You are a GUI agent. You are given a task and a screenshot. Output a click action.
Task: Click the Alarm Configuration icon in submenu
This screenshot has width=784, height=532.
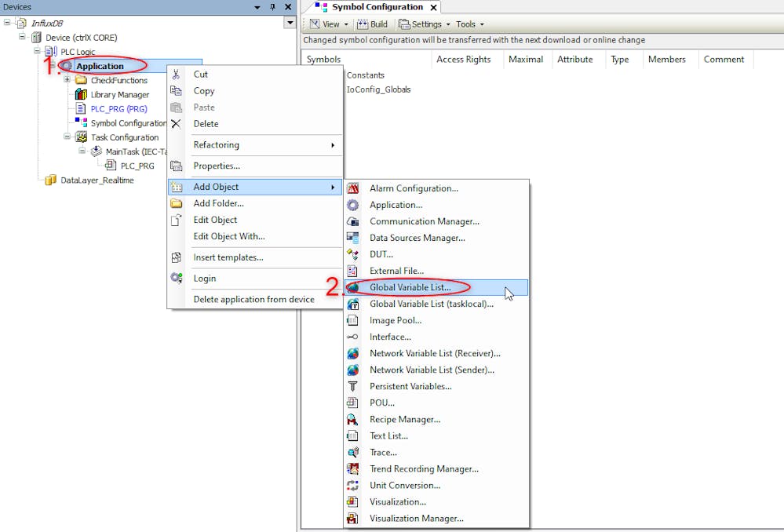[x=352, y=188]
